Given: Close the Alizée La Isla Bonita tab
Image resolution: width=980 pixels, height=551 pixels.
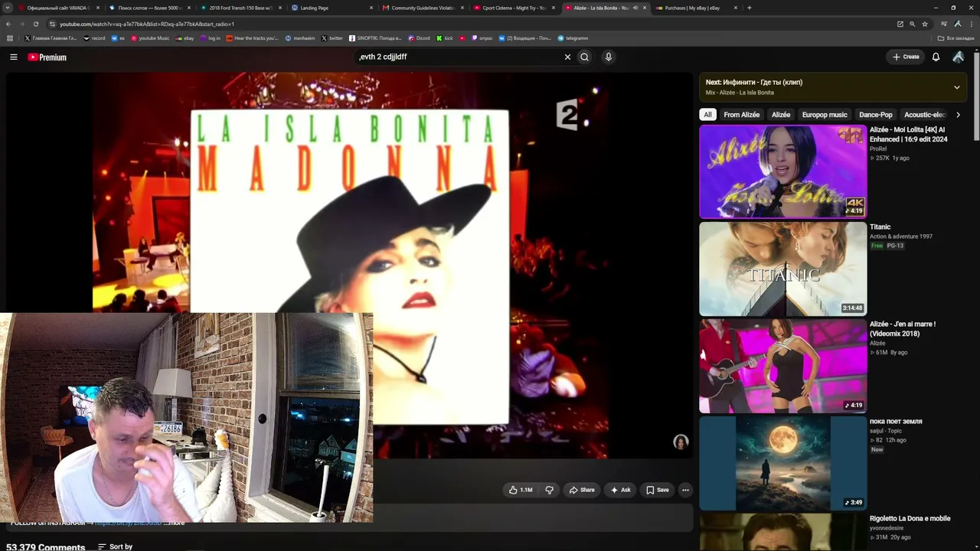Looking at the screenshot, I should click(x=645, y=8).
